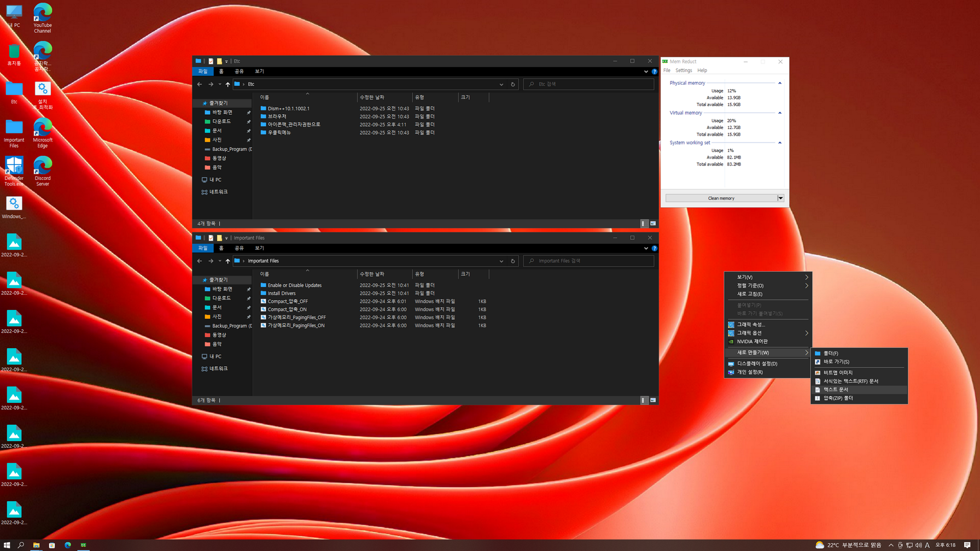Choose 압축(ZIP) 폴더 in the New submenu
Image resolution: width=980 pixels, height=551 pixels.
pos(859,398)
